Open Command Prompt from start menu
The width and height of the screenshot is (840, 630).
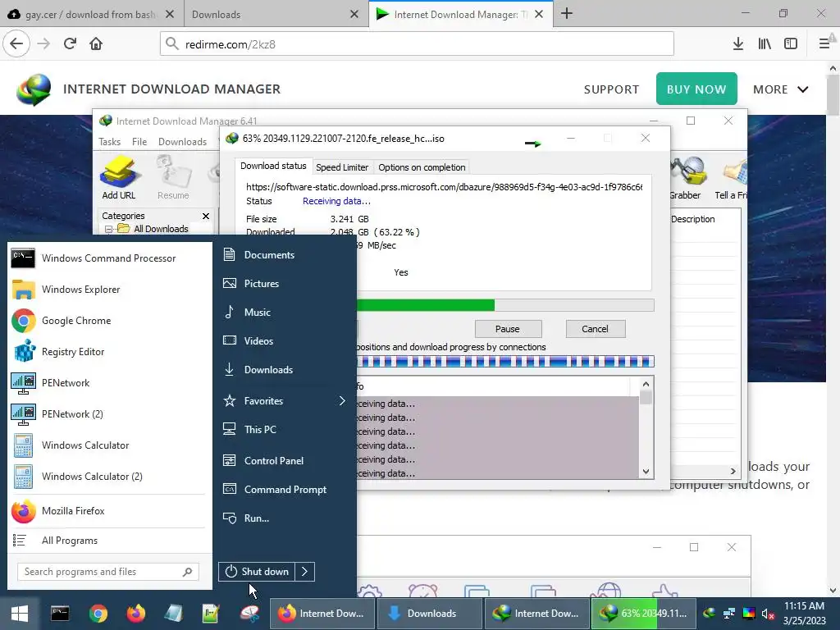point(285,490)
